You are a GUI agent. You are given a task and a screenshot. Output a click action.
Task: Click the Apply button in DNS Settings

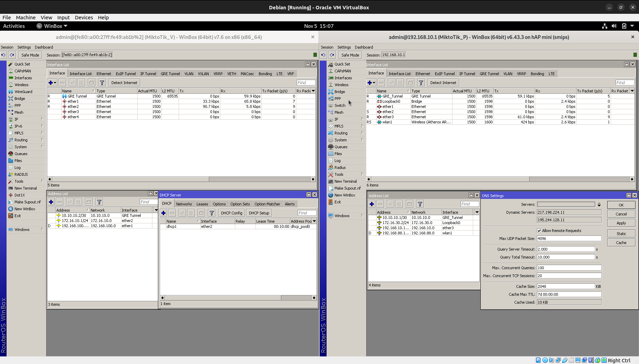[x=621, y=223]
